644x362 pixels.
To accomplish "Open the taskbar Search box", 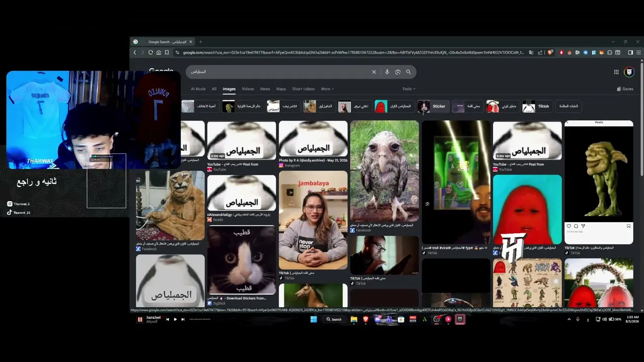I will [x=334, y=319].
